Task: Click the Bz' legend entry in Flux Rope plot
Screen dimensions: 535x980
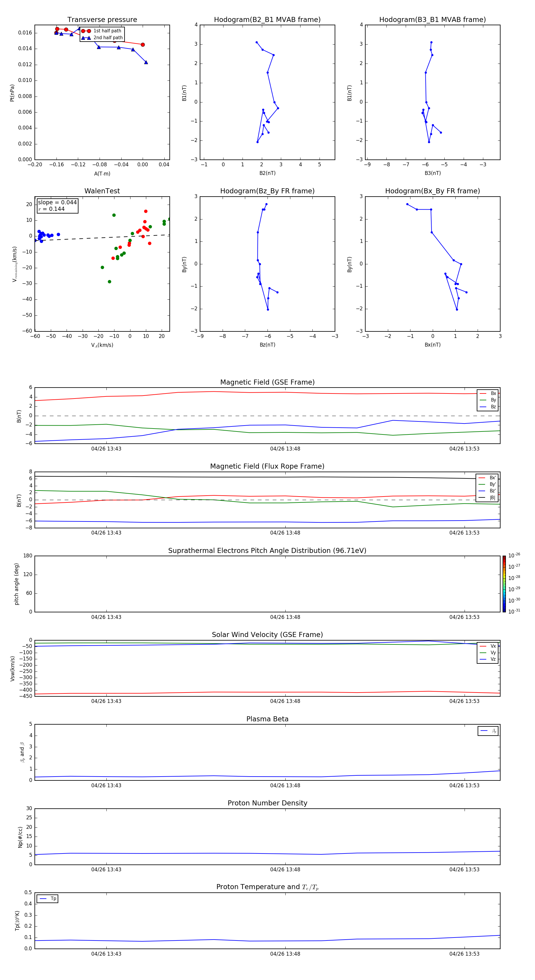Action: coord(487,491)
